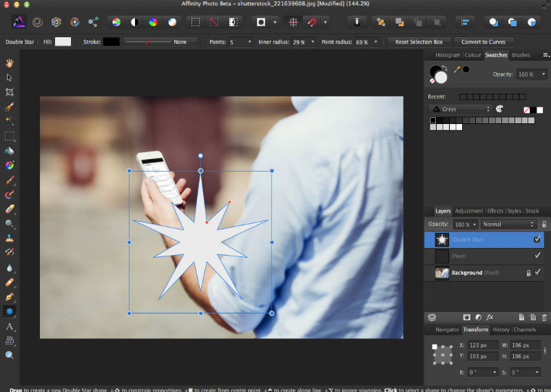
Task: Select the Crop tool
Action: (x=10, y=92)
